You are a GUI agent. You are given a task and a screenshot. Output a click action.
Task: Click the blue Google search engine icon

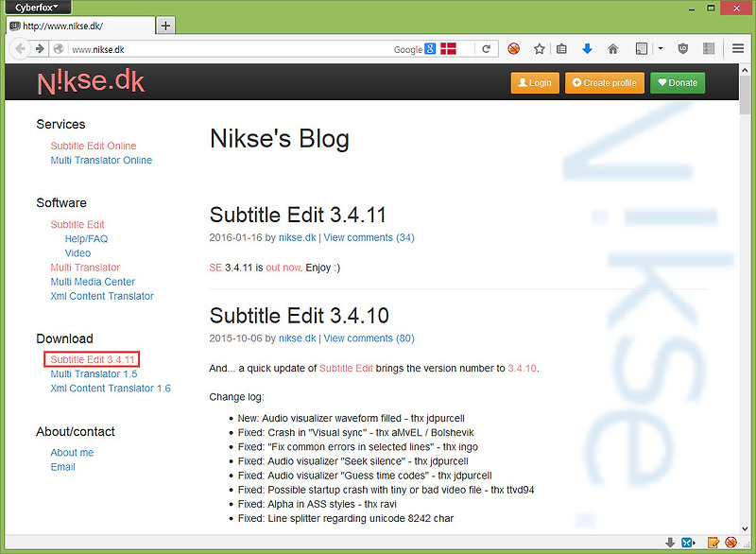pyautogui.click(x=430, y=49)
